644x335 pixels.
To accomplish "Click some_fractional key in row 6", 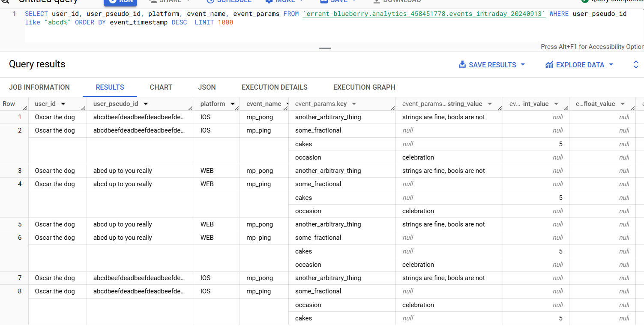I will 318,238.
